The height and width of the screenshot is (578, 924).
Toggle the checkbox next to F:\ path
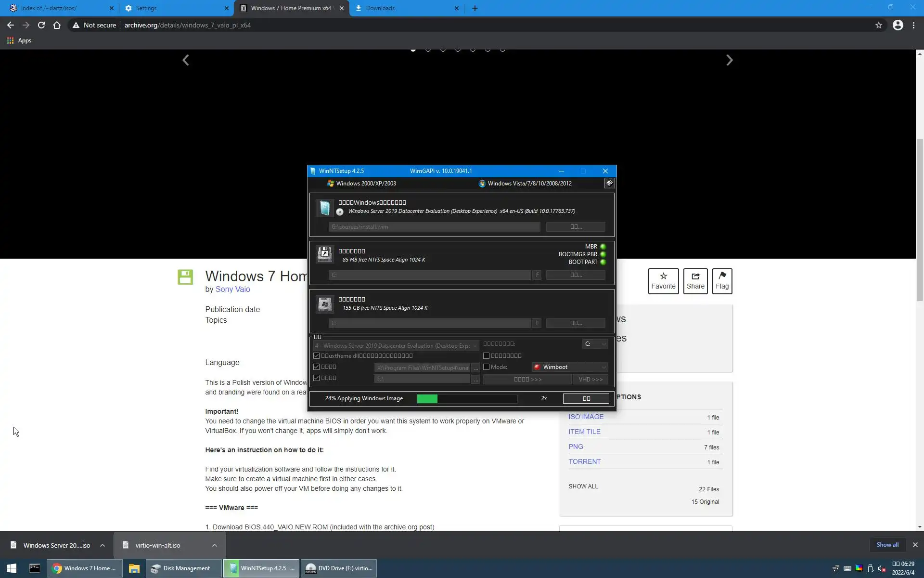click(x=317, y=378)
